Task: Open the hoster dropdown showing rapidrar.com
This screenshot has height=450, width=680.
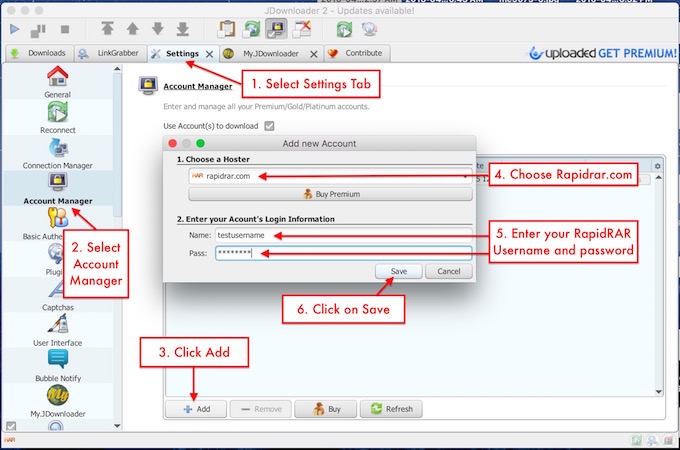Action: click(x=330, y=176)
